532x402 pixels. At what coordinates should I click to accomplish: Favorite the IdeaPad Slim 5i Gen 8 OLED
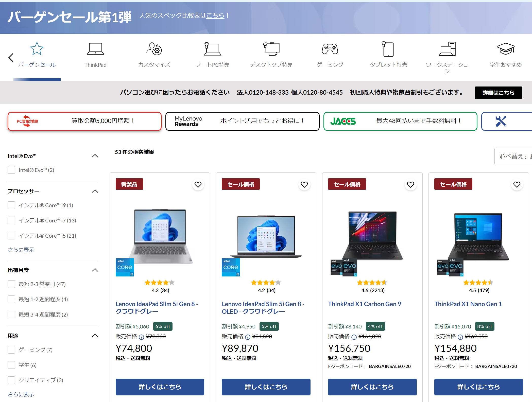point(304,184)
